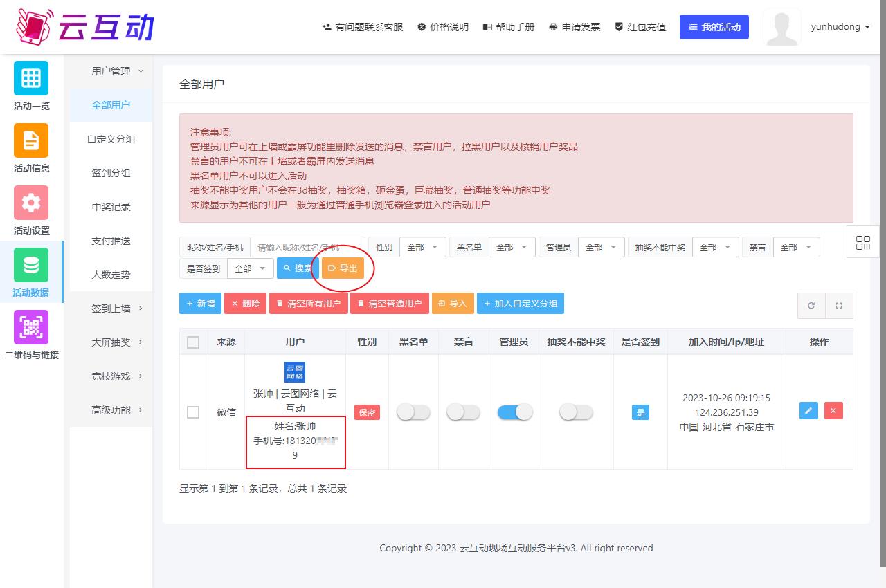The width and height of the screenshot is (886, 588).
Task: Open the 活动设置 gear icon
Action: (x=31, y=203)
